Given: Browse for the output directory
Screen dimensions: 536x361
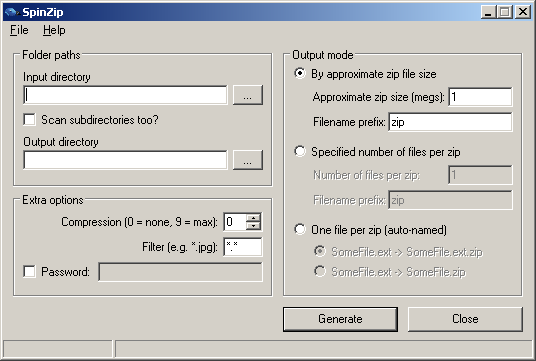Looking at the screenshot, I should [x=248, y=160].
